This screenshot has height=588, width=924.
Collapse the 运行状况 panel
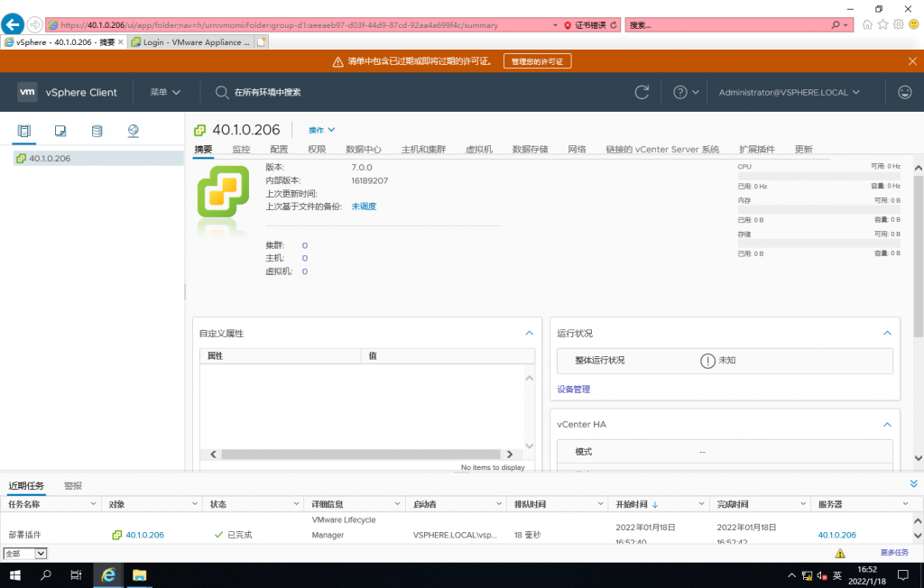tap(887, 334)
